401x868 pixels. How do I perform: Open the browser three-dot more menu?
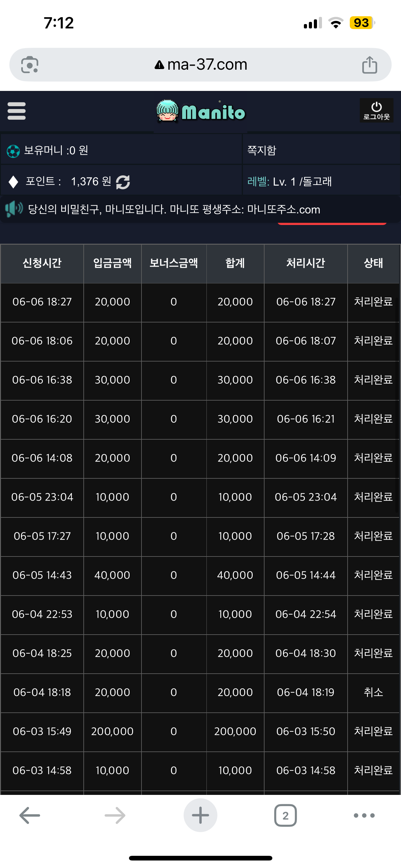coord(364,815)
